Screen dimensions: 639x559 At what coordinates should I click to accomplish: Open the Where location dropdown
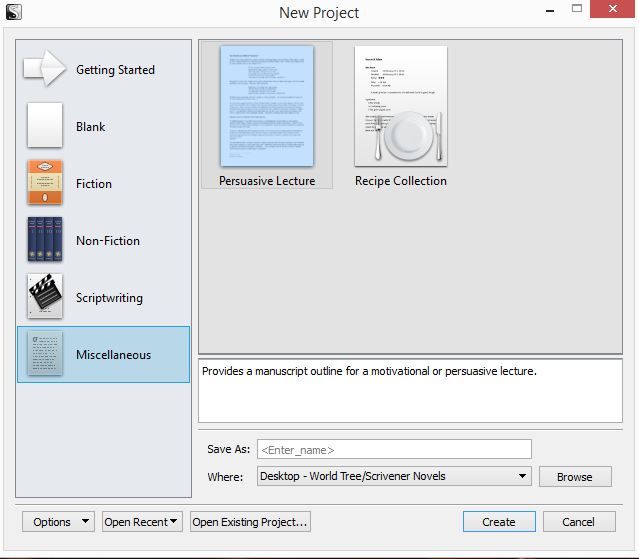[394, 476]
